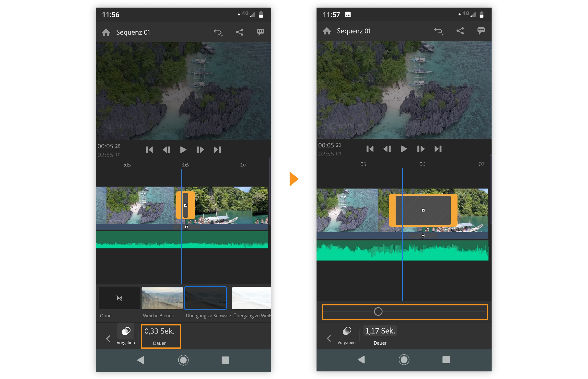The height and width of the screenshot is (379, 588).
Task: Tap the video preview in the left screen
Action: (x=183, y=91)
